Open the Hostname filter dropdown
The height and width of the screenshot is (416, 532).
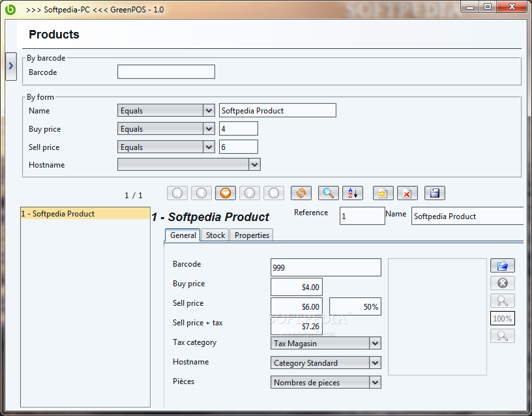(189, 164)
